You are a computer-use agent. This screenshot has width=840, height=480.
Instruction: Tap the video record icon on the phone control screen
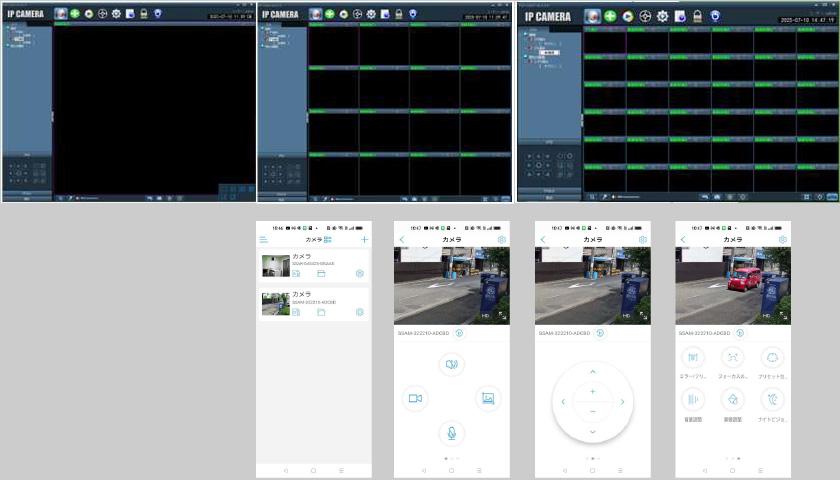tap(415, 398)
